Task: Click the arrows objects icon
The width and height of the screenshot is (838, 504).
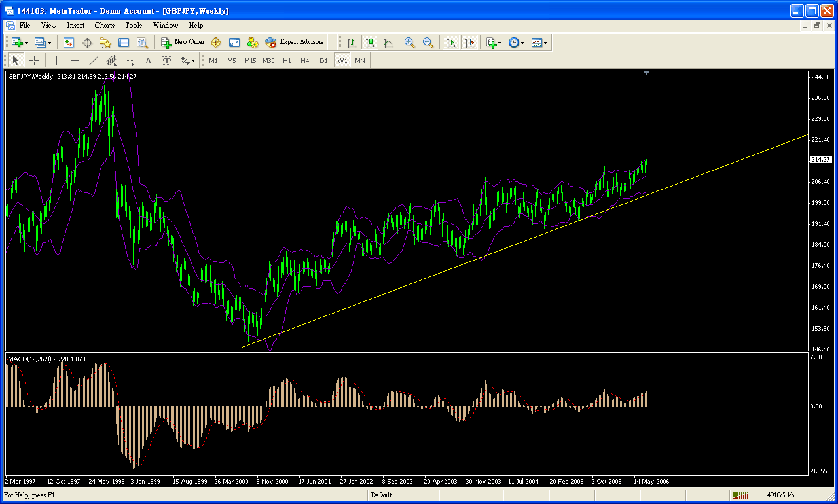Action: click(x=185, y=60)
